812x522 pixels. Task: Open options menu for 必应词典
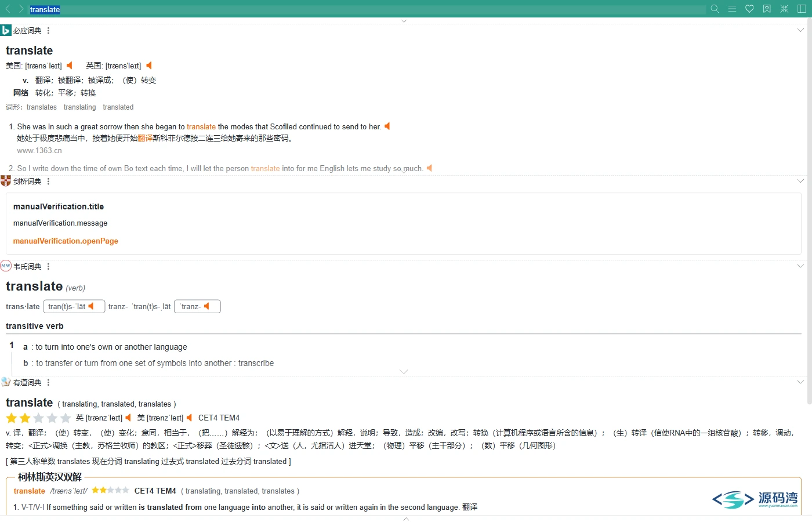(48, 31)
